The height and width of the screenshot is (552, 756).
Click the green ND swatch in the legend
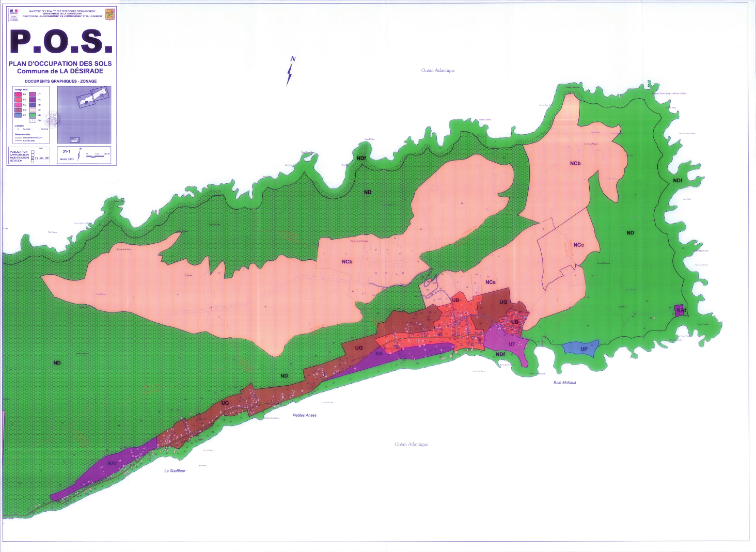tap(33, 115)
